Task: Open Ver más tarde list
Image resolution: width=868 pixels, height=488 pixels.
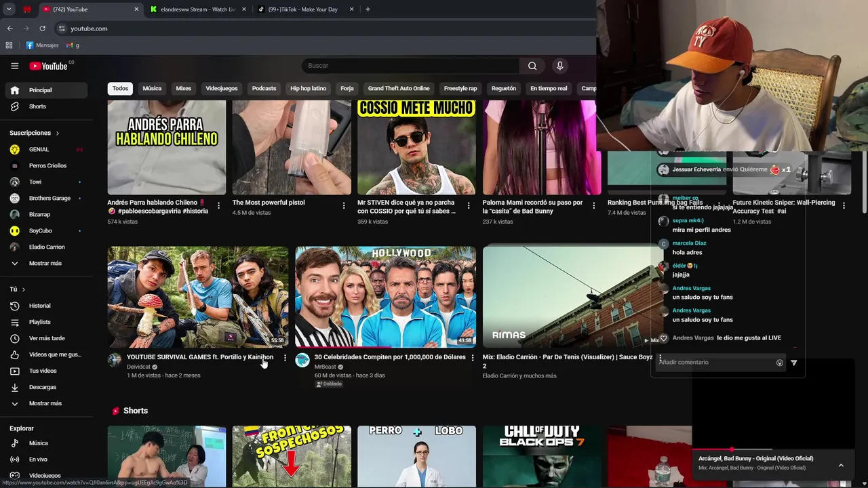Action: click(x=46, y=338)
